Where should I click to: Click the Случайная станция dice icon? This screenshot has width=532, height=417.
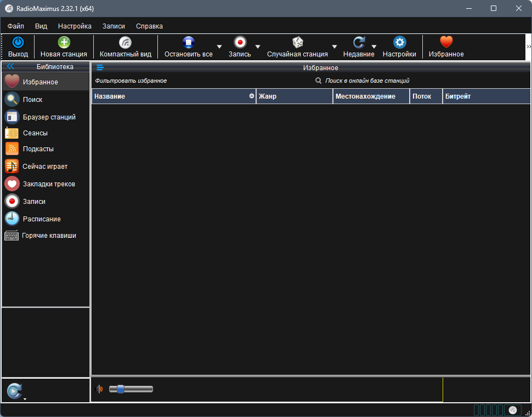click(297, 42)
